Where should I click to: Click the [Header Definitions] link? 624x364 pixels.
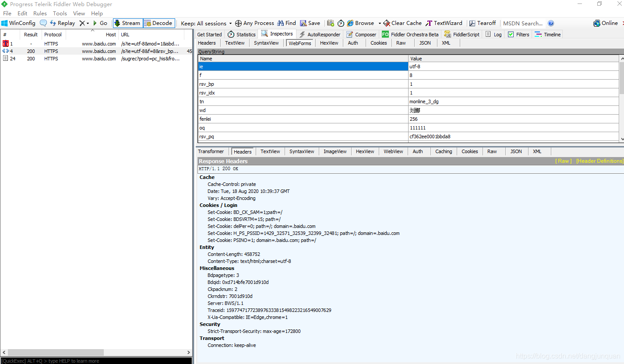[599, 161]
